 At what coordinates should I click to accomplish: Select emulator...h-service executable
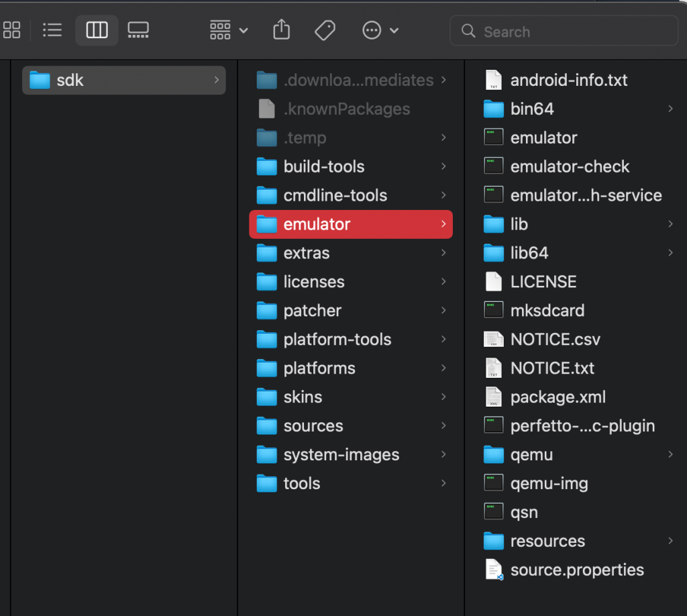(x=578, y=195)
